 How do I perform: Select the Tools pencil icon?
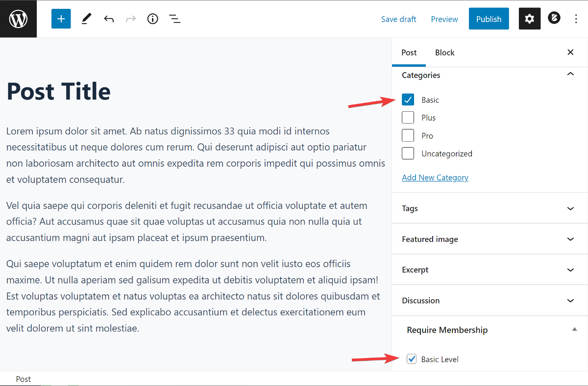(86, 19)
